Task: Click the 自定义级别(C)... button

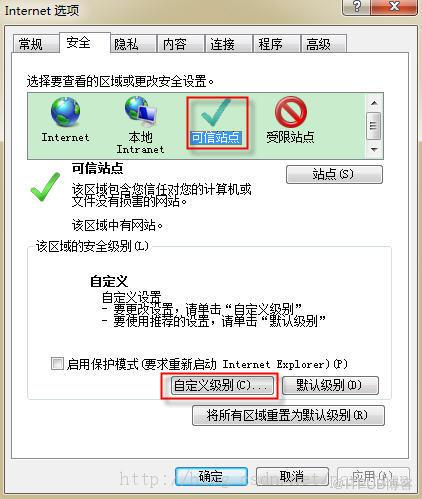Action: 222,385
